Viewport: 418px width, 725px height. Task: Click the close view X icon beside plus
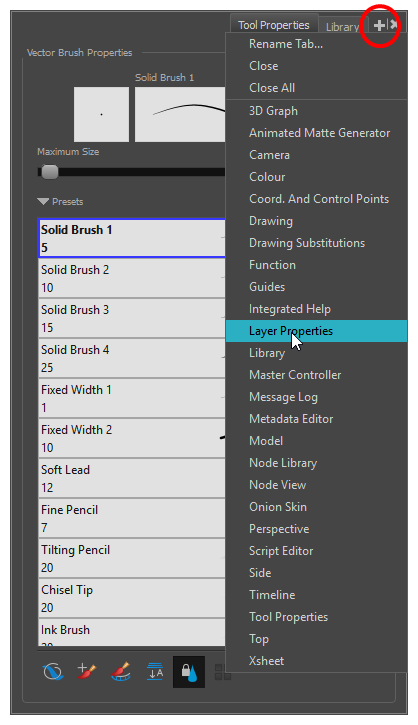point(393,25)
